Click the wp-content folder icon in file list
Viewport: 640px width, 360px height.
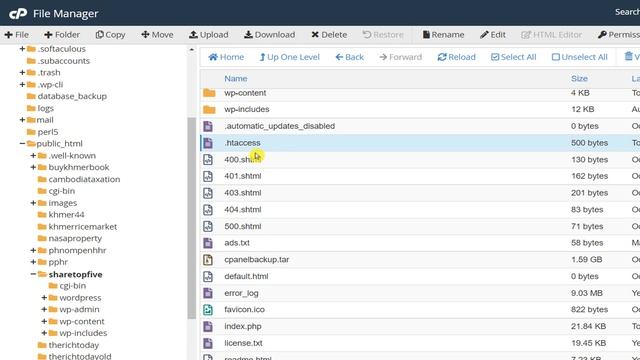[x=209, y=93]
